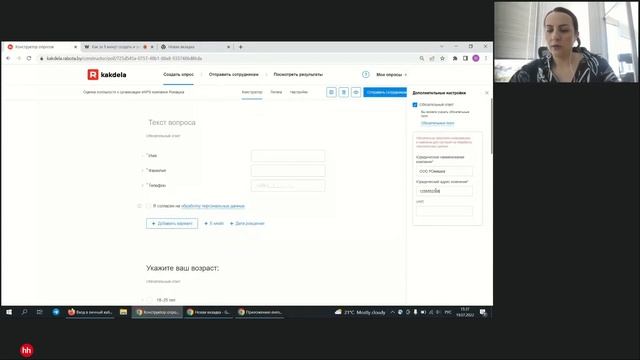
Task: Toggle the mandatory answer checkbox in settings
Action: [x=415, y=105]
